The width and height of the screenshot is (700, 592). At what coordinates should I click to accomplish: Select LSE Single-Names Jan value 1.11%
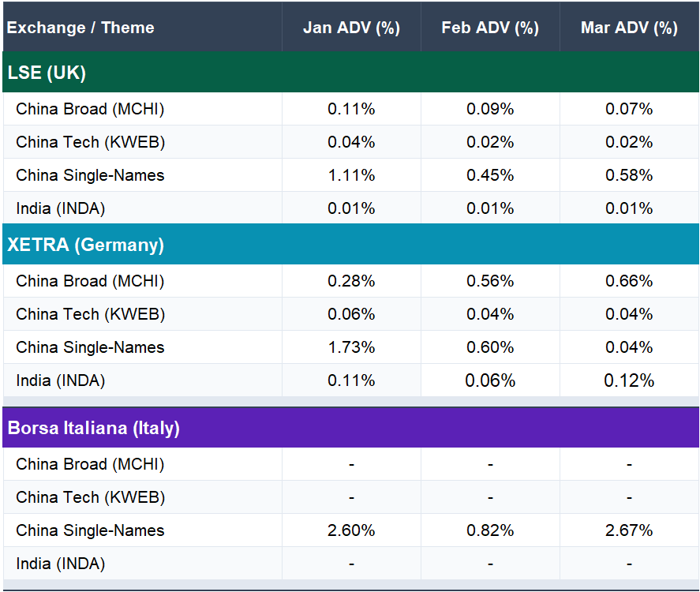[351, 175]
